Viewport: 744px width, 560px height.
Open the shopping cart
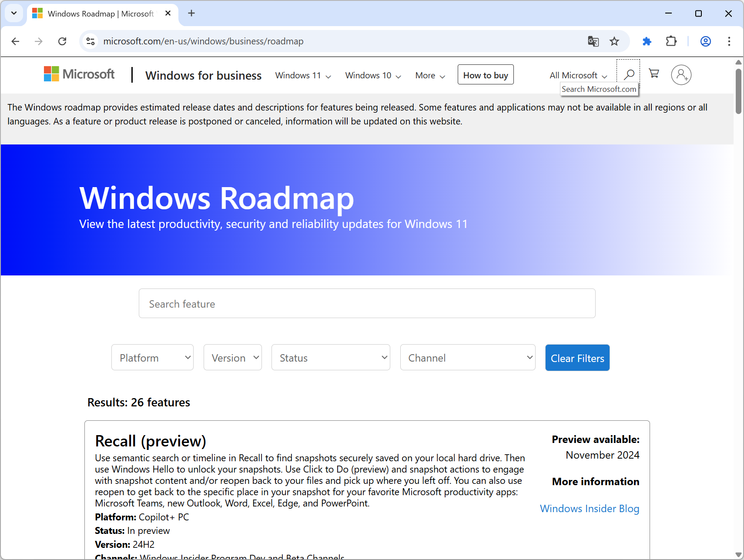[x=654, y=74]
